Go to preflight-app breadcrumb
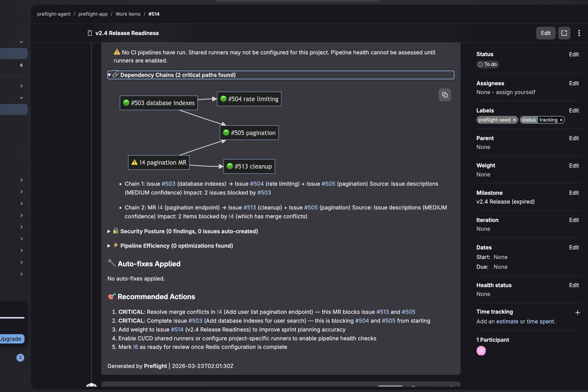588x392 pixels. tap(93, 14)
